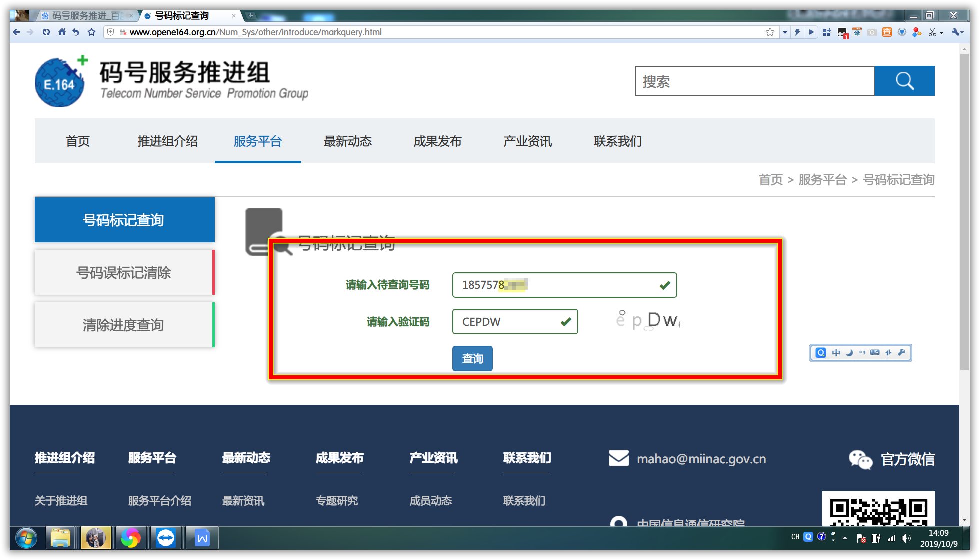Expand the bookmark star dropdown in the toolbar
The height and width of the screenshot is (560, 980).
click(785, 32)
